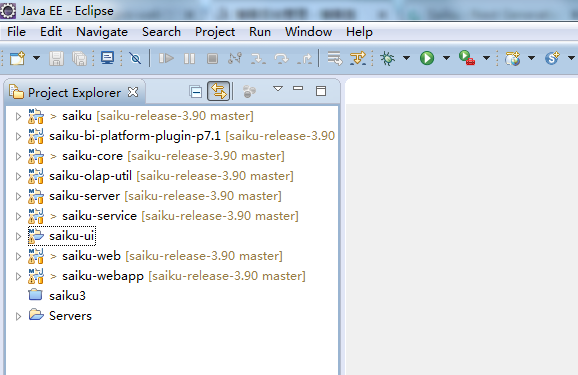Click the Focus on Active Task icon
The image size is (578, 375).
tap(249, 91)
